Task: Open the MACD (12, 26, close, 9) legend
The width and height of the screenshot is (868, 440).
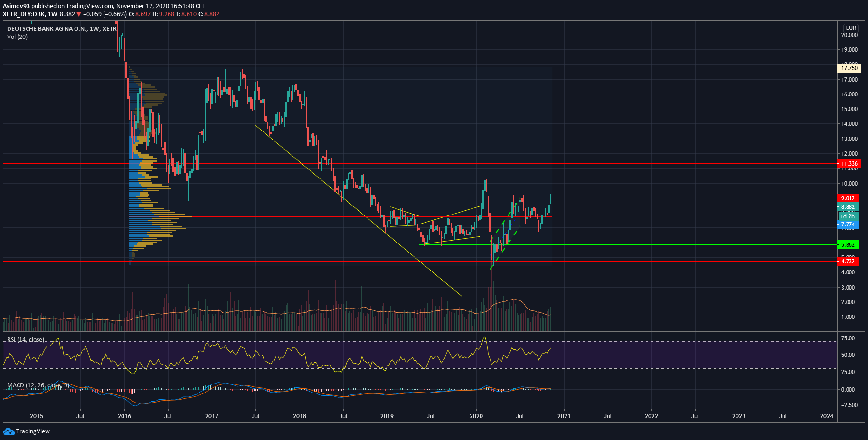Action: (38, 385)
